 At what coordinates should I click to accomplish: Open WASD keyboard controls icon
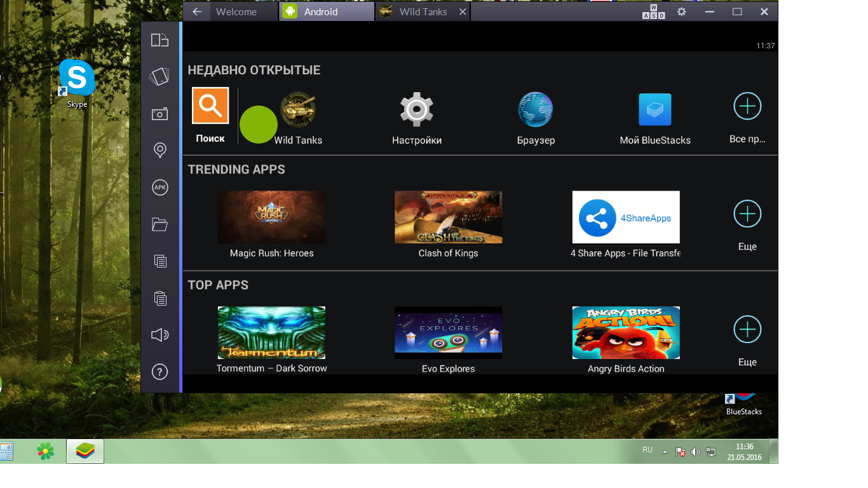(654, 11)
